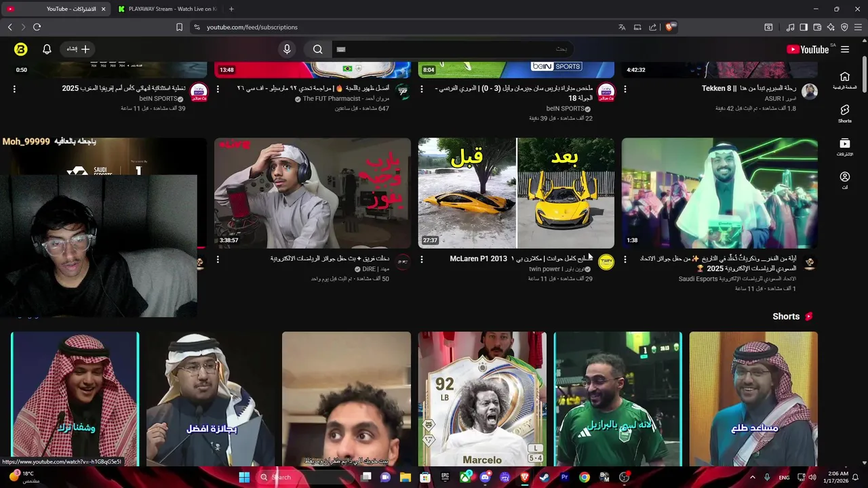This screenshot has width=868, height=488.
Task: Open the Brave Wallet icon
Action: pyautogui.click(x=817, y=27)
